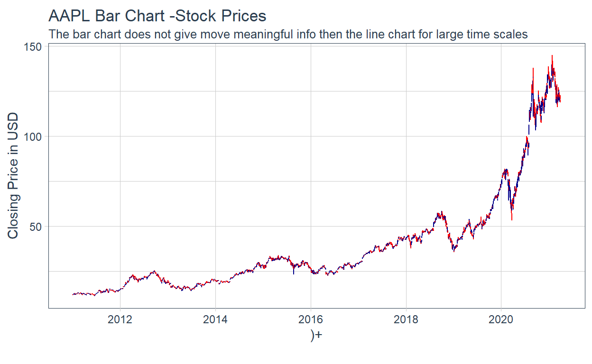
Task: Click the mid-2020 price spike near 138
Action: click(x=533, y=69)
